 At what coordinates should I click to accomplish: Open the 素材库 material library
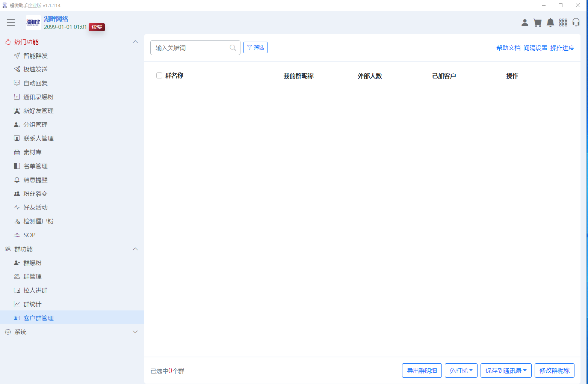pos(32,152)
